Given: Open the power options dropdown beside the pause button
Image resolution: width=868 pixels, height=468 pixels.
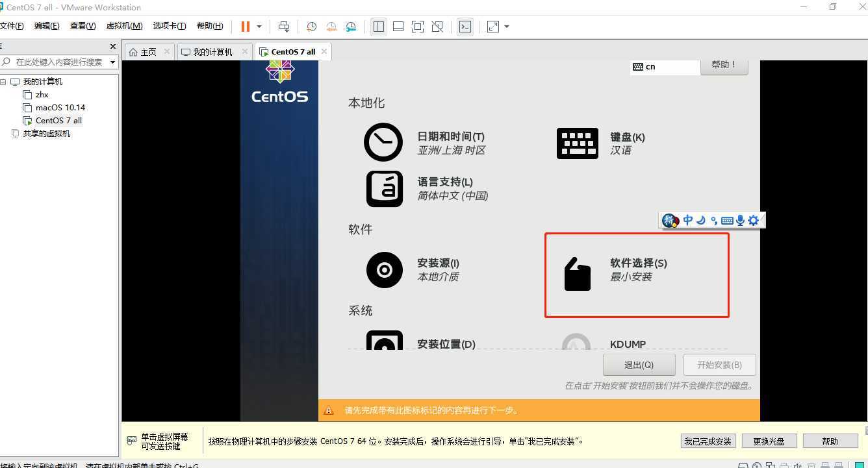Looking at the screenshot, I should [259, 27].
